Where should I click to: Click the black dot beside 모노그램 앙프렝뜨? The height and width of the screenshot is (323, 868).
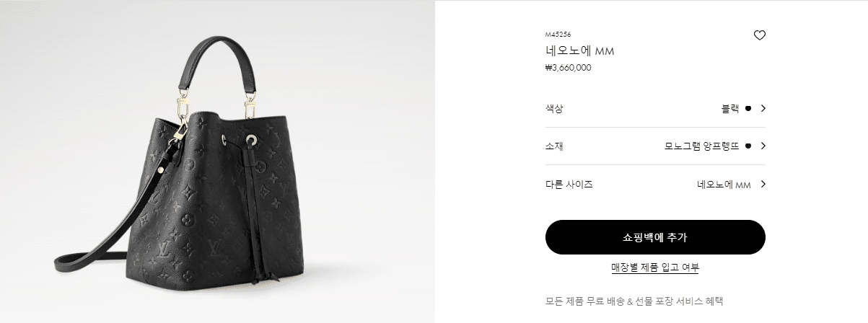coord(748,146)
